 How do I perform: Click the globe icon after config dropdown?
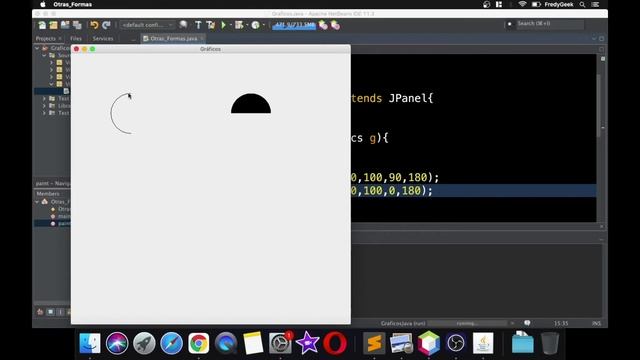click(183, 25)
